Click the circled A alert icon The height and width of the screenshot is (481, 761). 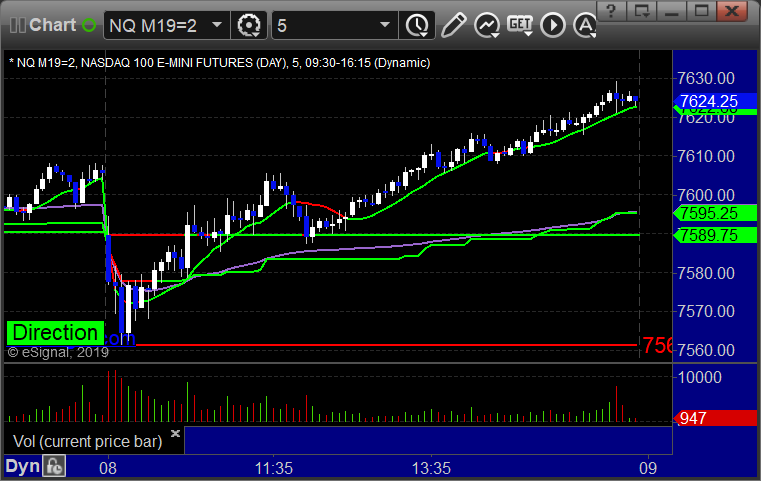pos(585,25)
